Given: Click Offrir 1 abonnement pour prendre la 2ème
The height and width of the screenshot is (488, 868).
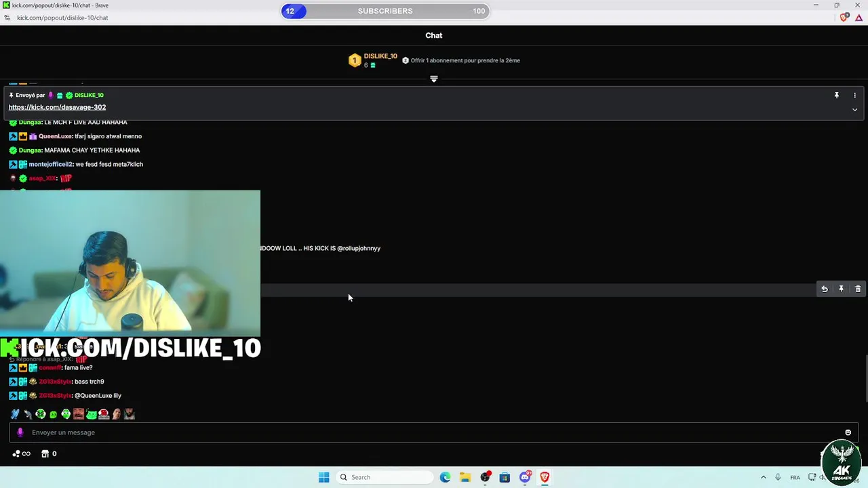Looking at the screenshot, I should [x=465, y=60].
